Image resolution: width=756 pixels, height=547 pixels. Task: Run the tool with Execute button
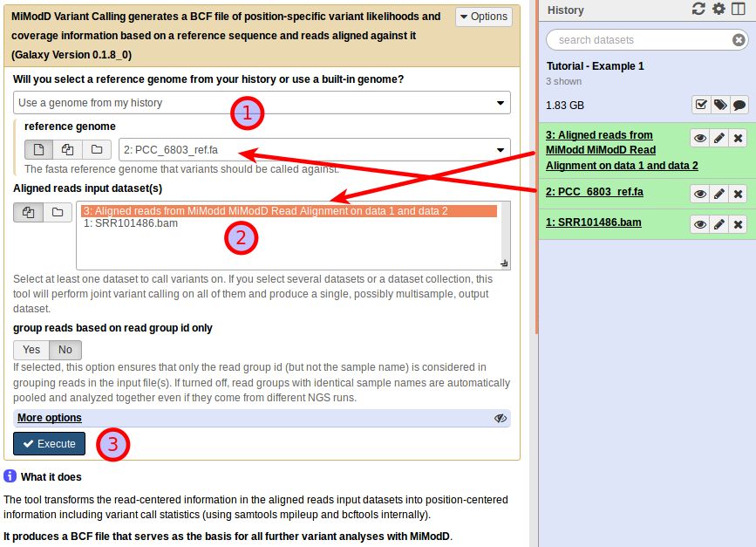click(x=49, y=443)
